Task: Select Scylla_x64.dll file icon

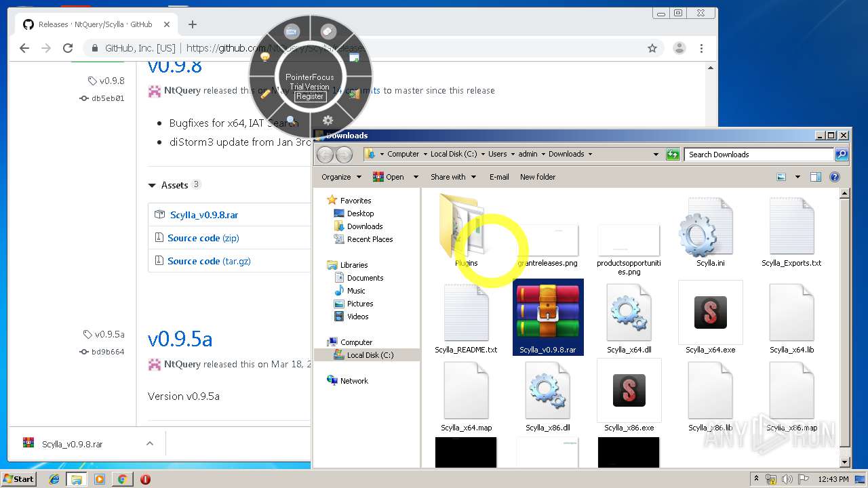Action: click(629, 312)
